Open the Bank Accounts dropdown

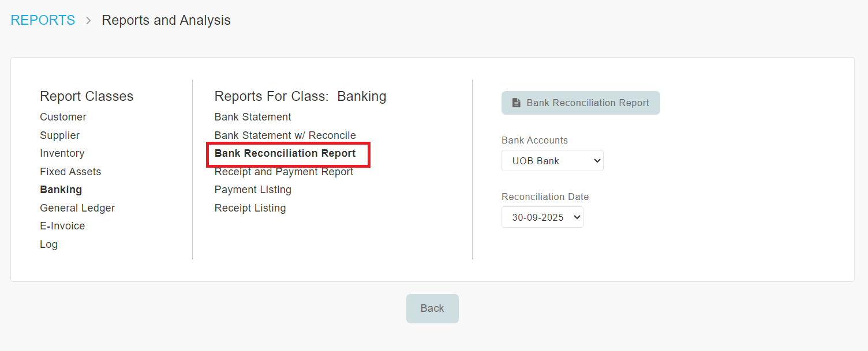(x=552, y=161)
